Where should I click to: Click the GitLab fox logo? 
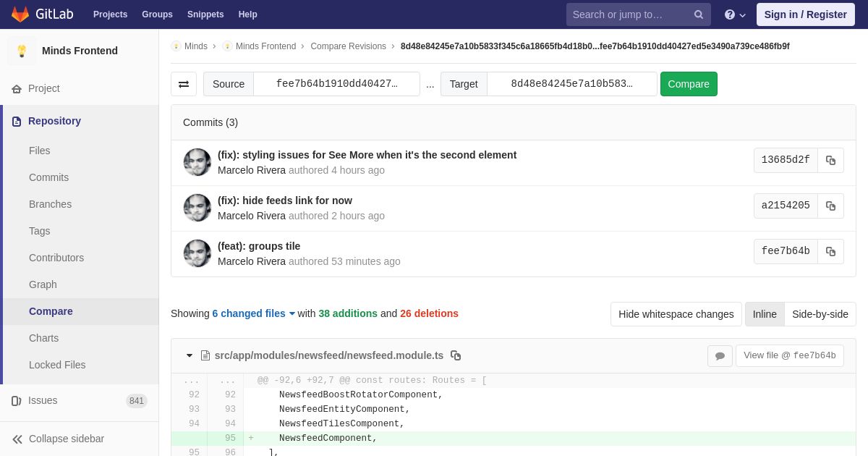pos(20,14)
